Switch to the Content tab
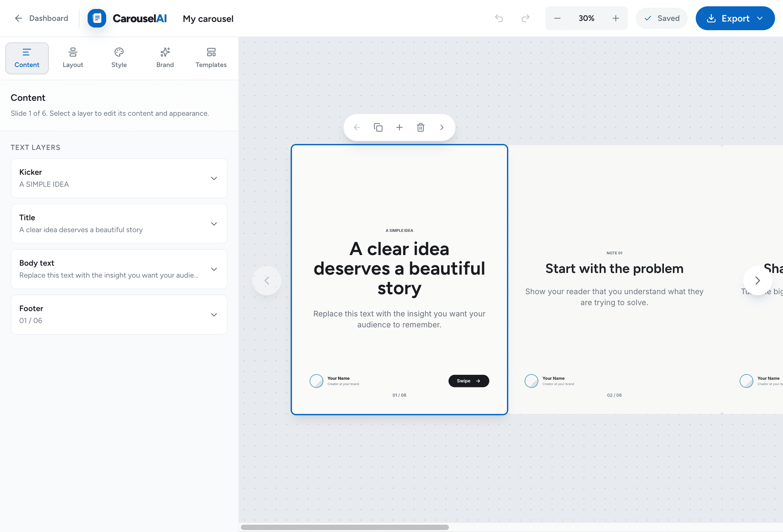This screenshot has width=783, height=532. (27, 58)
